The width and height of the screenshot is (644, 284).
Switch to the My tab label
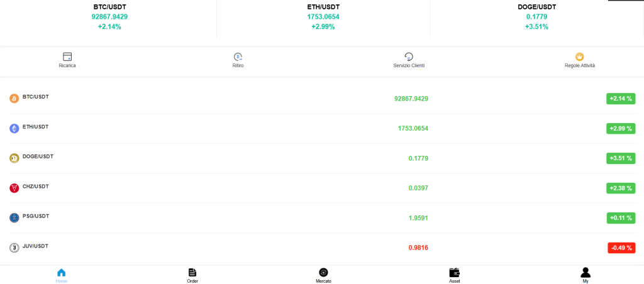tap(586, 281)
